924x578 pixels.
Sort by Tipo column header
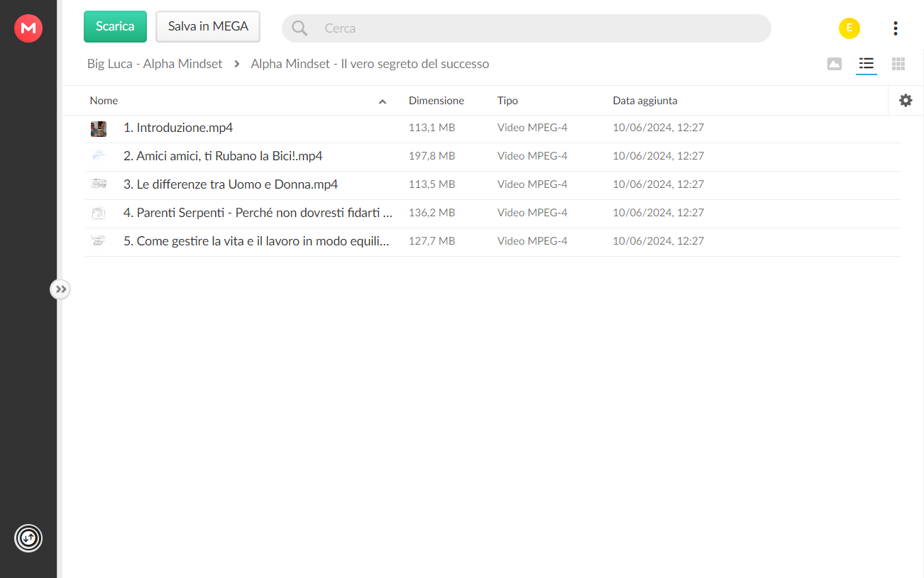click(507, 101)
